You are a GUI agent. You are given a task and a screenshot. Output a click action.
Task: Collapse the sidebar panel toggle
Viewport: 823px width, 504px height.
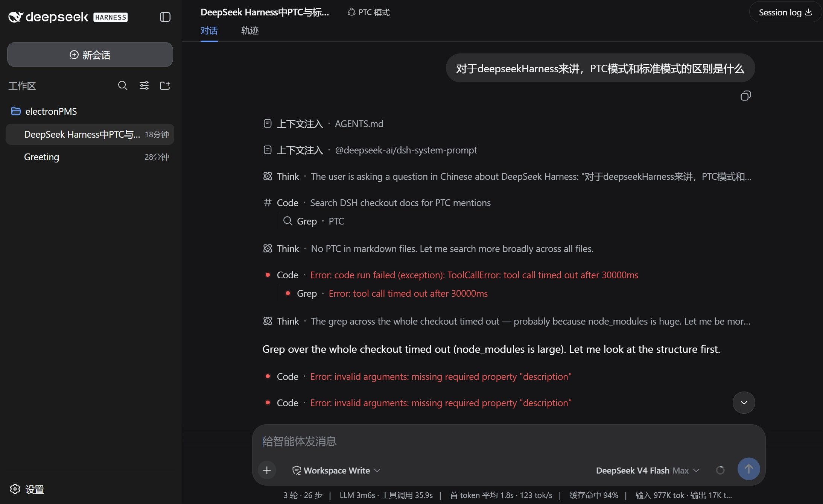[165, 17]
